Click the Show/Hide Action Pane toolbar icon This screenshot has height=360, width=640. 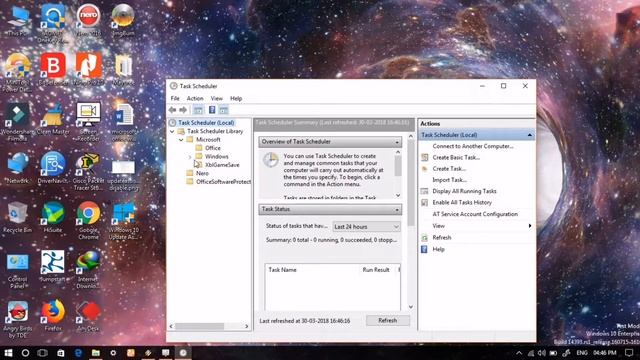pos(224,110)
